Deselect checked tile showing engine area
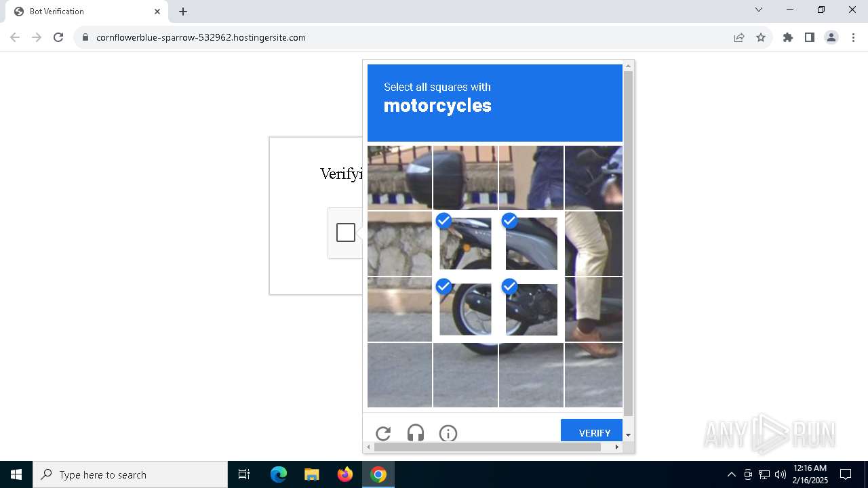 [531, 309]
